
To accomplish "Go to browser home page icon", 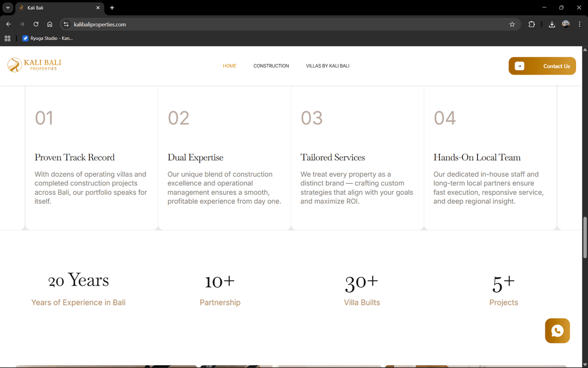I will pyautogui.click(x=50, y=24).
